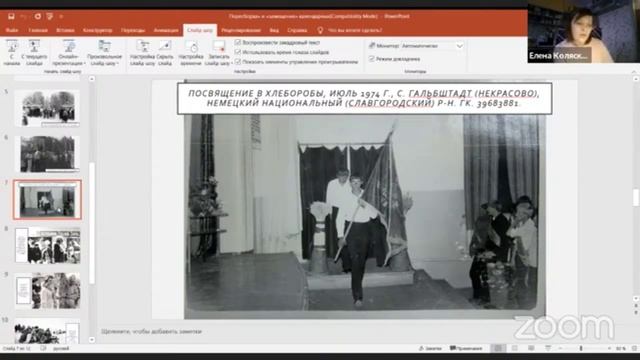Viewport: 640px width, 360px height.
Task: Click the Undo arrow in title bar
Action: (24, 16)
